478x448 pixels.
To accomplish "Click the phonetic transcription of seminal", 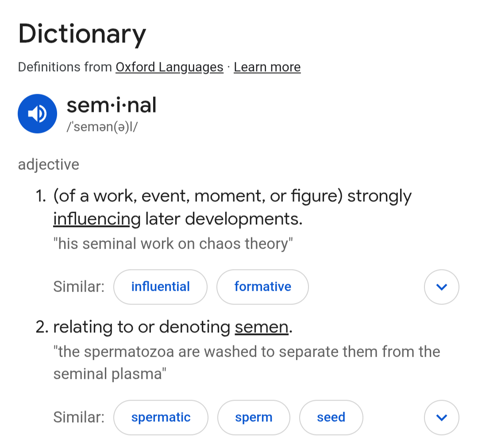I will pos(103,126).
